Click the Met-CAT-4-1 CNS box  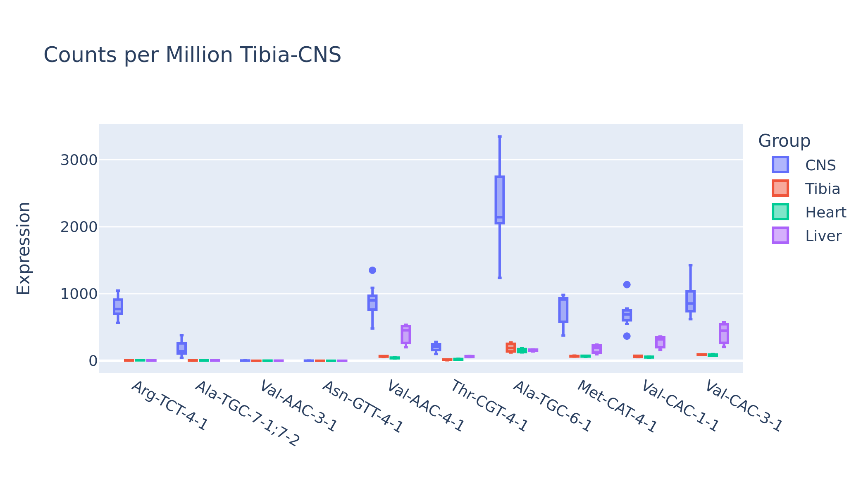click(x=563, y=310)
